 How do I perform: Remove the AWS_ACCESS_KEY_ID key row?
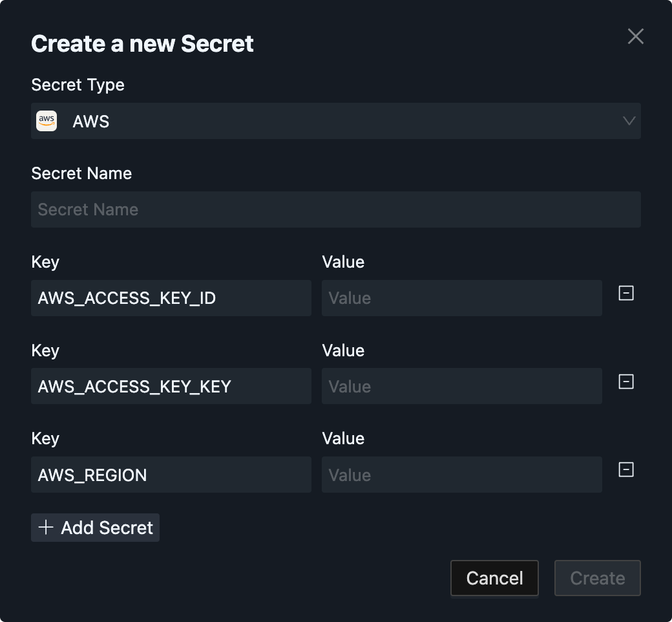pos(625,294)
